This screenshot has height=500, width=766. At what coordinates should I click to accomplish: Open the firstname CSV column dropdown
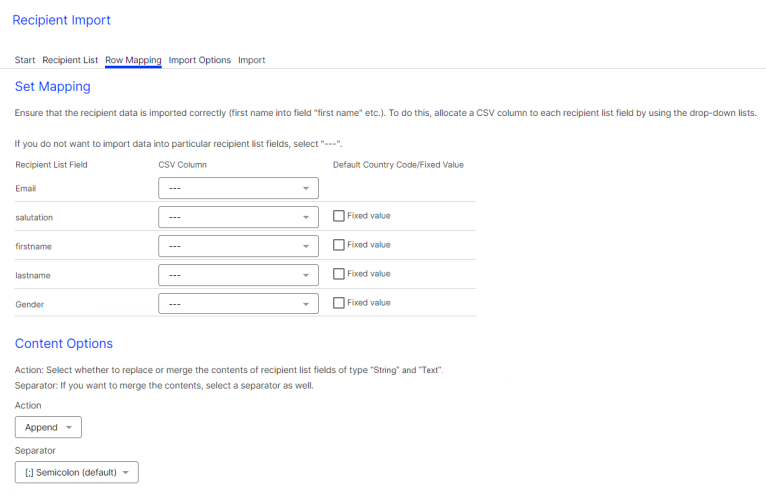238,246
